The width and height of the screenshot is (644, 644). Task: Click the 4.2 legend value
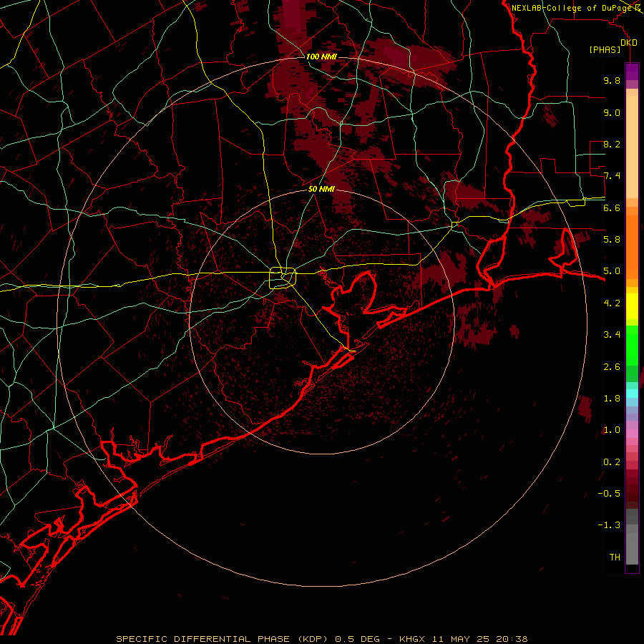(612, 303)
